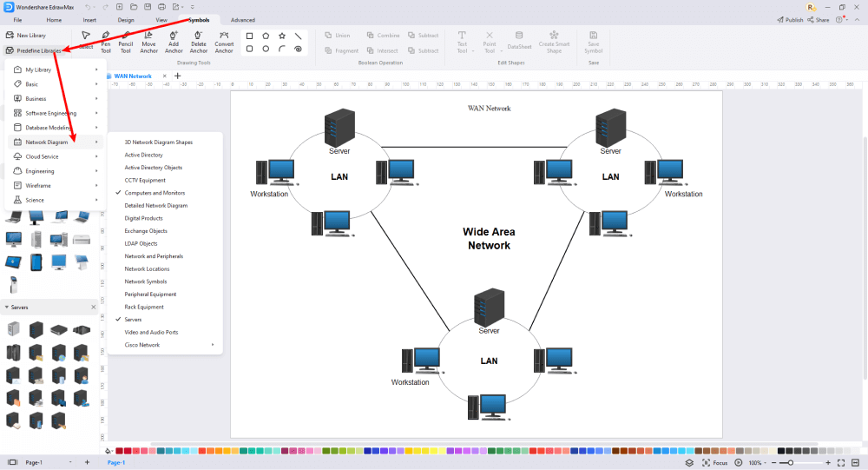
Task: Open the DataSheet tool
Action: tap(519, 41)
